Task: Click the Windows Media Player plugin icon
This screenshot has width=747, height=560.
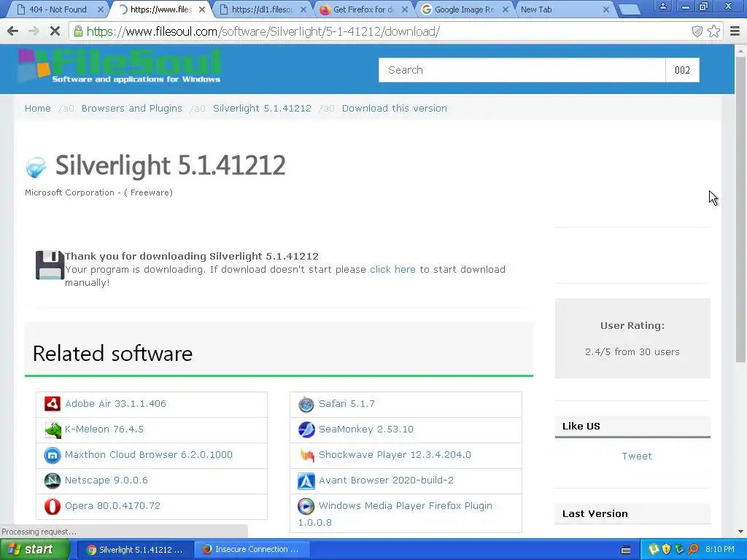Action: 306,506
